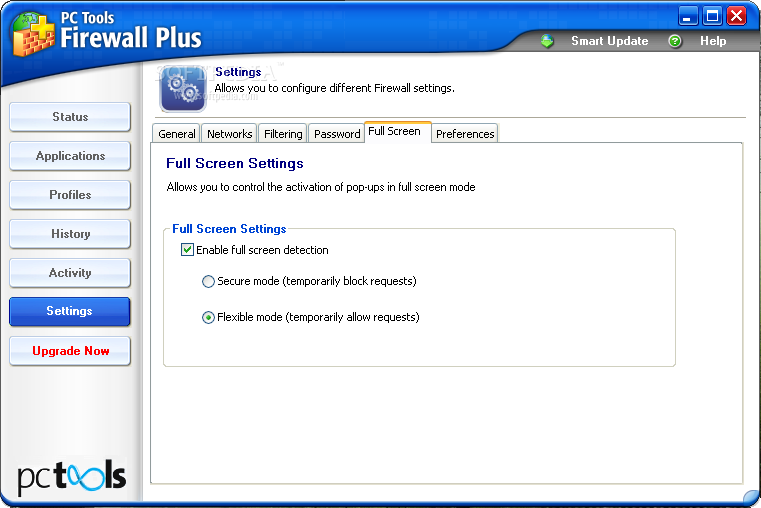Click the 'Secure mode (temporarily block requests)' label
The width and height of the screenshot is (761, 508).
tap(317, 281)
